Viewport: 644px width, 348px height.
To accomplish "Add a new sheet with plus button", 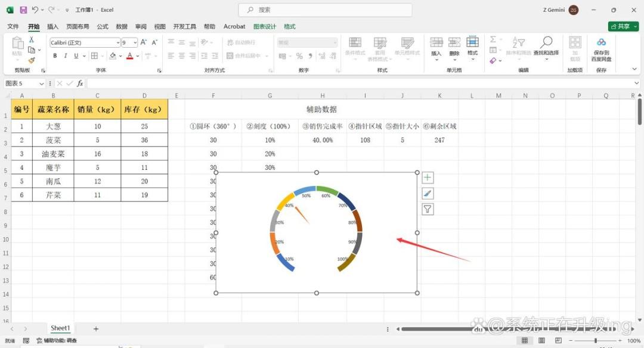I will coord(95,329).
